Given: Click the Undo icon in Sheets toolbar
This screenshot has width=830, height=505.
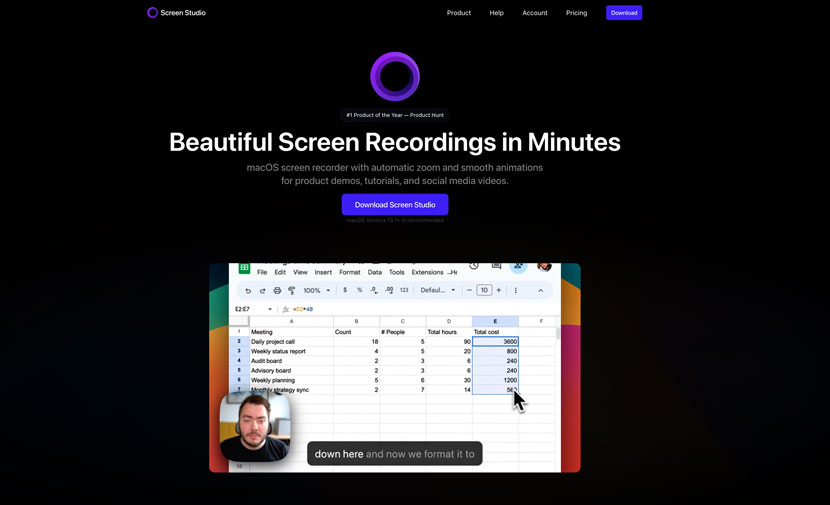Looking at the screenshot, I should (x=248, y=291).
